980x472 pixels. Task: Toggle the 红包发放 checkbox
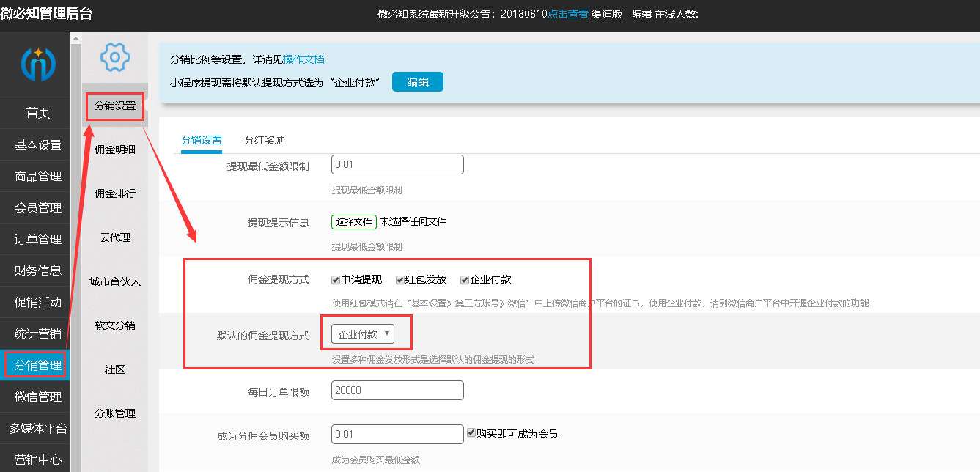(400, 280)
